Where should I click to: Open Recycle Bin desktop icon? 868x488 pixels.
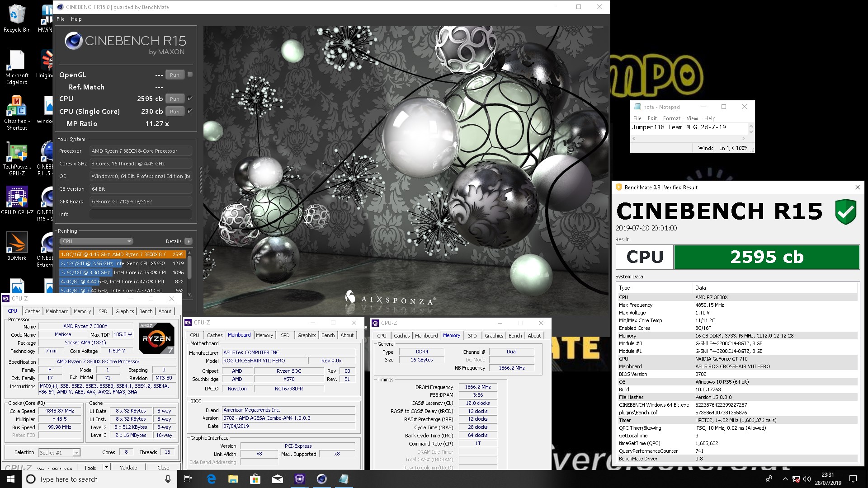tap(17, 18)
